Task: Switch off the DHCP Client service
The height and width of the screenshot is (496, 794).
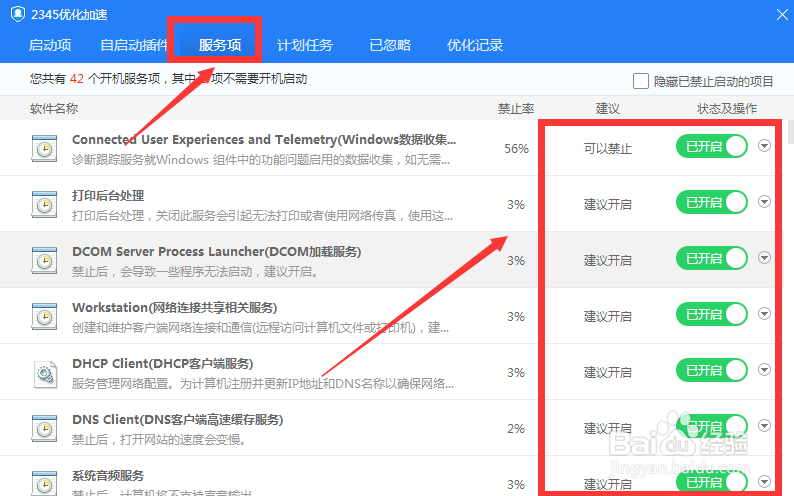Action: (x=712, y=370)
